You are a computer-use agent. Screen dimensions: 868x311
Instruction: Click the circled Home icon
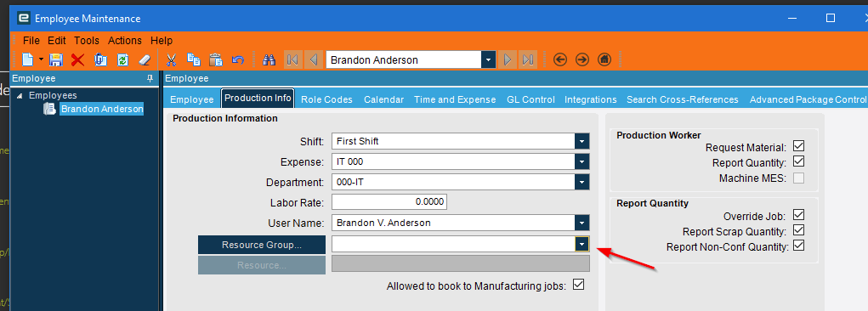click(604, 59)
